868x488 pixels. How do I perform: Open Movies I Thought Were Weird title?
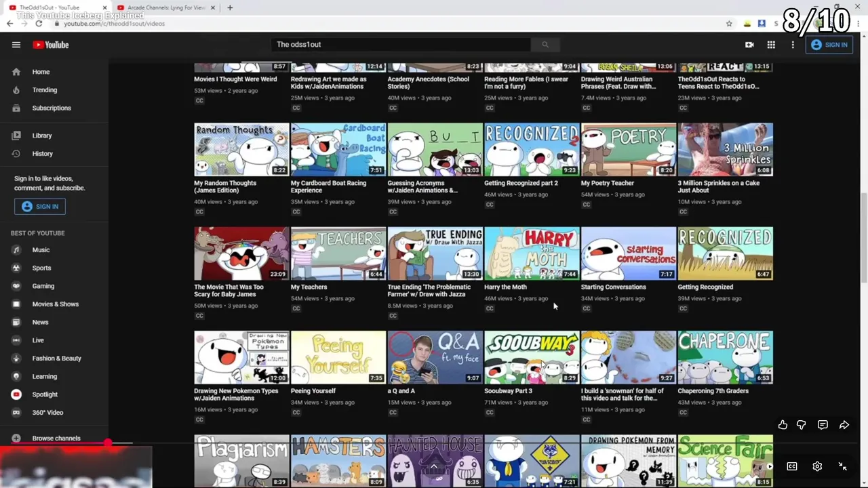click(x=235, y=79)
